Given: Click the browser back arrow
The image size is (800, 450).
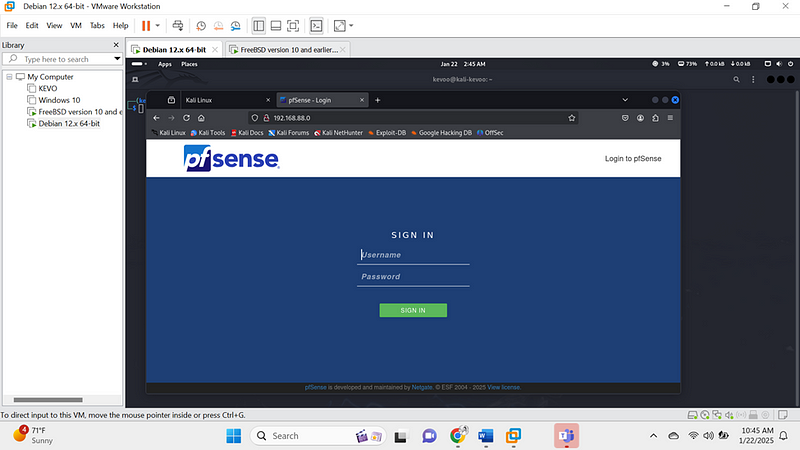Looking at the screenshot, I should pos(156,118).
